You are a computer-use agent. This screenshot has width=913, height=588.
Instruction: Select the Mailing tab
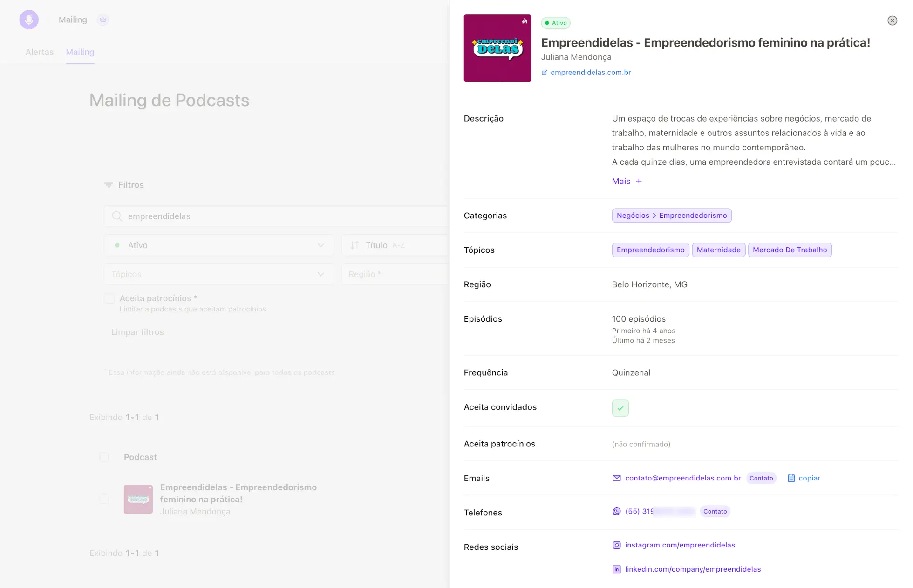coord(80,52)
